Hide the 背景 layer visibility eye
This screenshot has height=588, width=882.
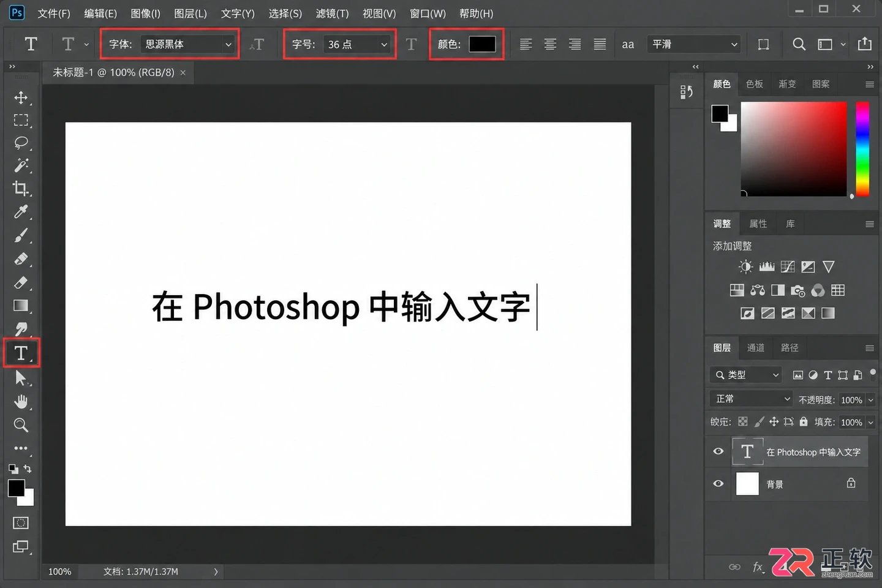pyautogui.click(x=718, y=484)
